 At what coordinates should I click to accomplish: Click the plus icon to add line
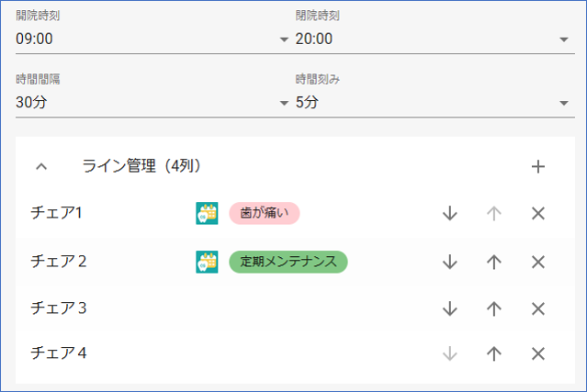538,166
